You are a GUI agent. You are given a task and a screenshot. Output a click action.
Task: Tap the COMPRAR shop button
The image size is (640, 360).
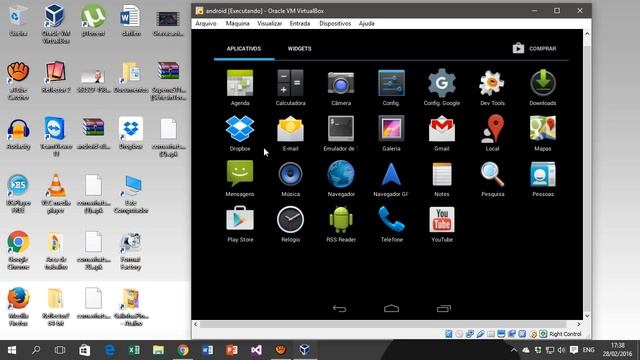point(534,49)
